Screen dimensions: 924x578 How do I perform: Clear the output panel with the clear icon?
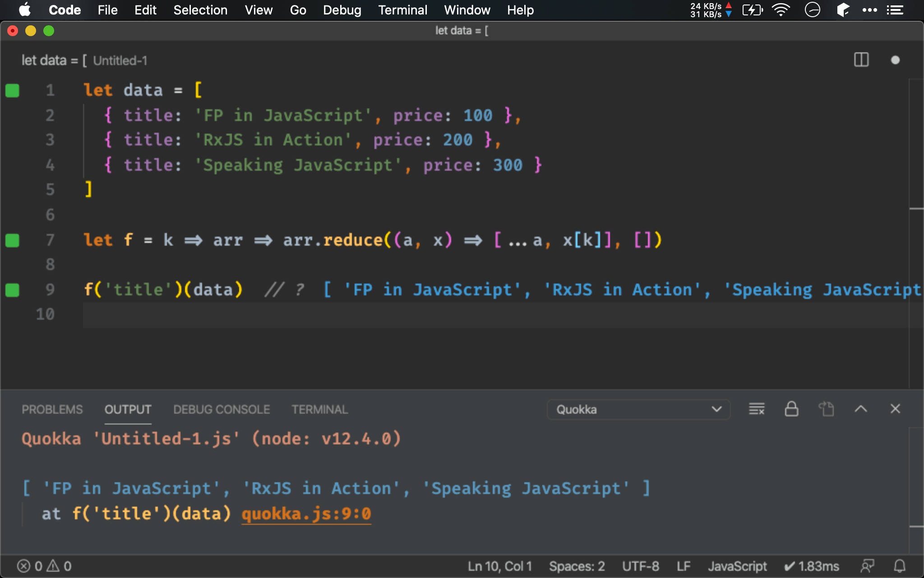[x=757, y=409]
